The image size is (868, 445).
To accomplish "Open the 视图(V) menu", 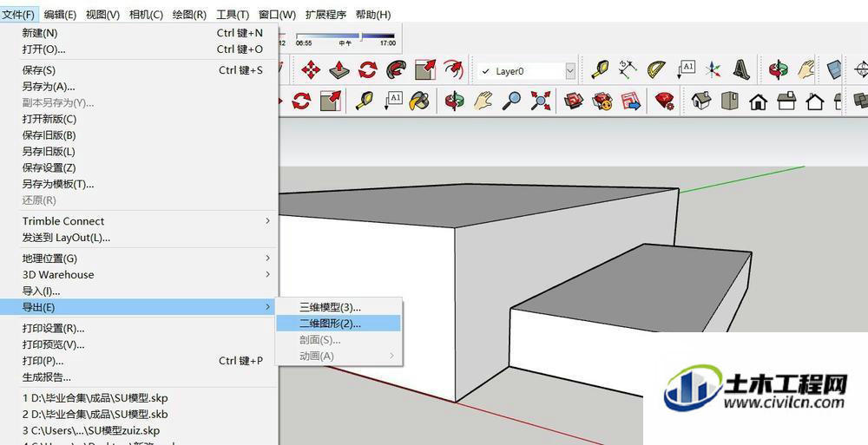I will [103, 15].
